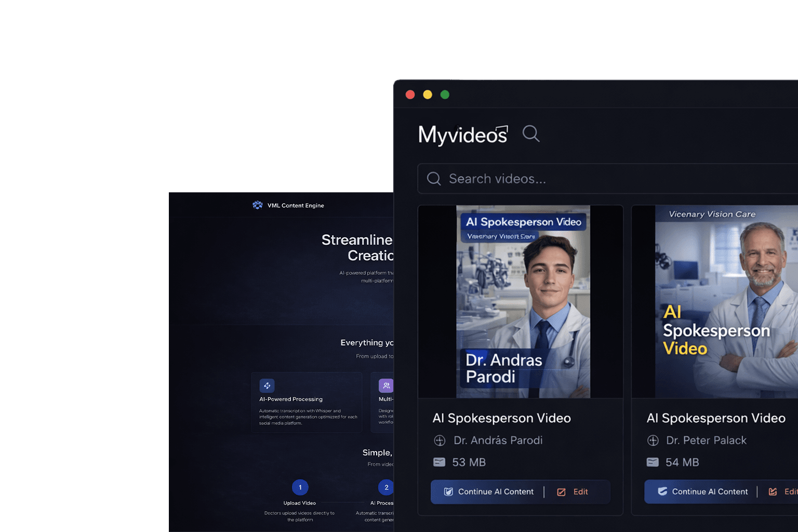The height and width of the screenshot is (532, 798).
Task: Click Edit on the Dr. András Parodi card
Action: pos(580,491)
